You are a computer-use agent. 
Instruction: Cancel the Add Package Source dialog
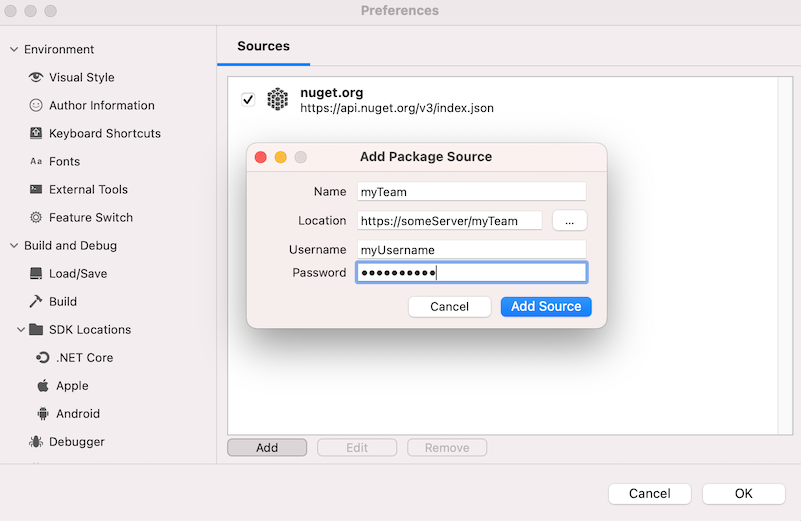point(449,307)
